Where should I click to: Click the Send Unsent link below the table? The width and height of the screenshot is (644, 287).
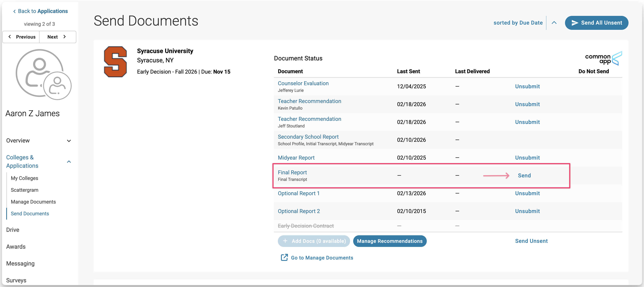[x=531, y=241]
